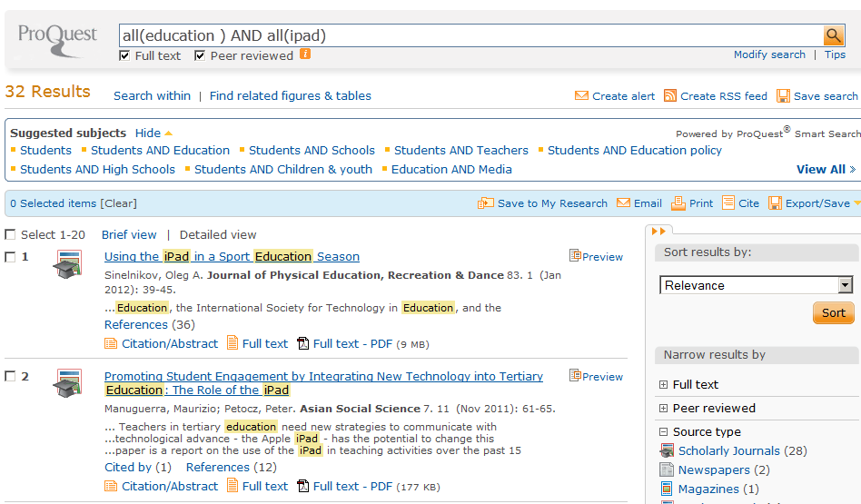Click in the search query field
This screenshot has width=861, height=504.
(471, 35)
